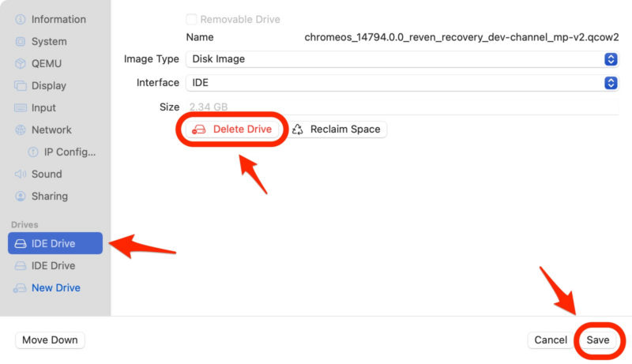Click the recycle icon in Reclaim Space

tap(298, 129)
